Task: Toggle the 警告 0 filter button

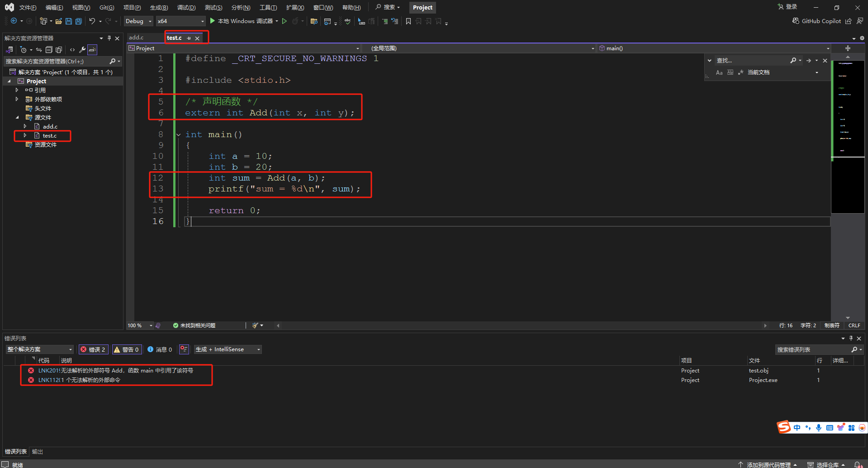Action: click(x=127, y=349)
